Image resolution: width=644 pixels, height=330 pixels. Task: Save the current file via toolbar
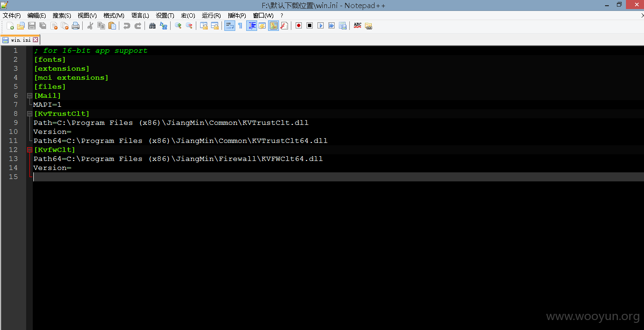(x=32, y=26)
